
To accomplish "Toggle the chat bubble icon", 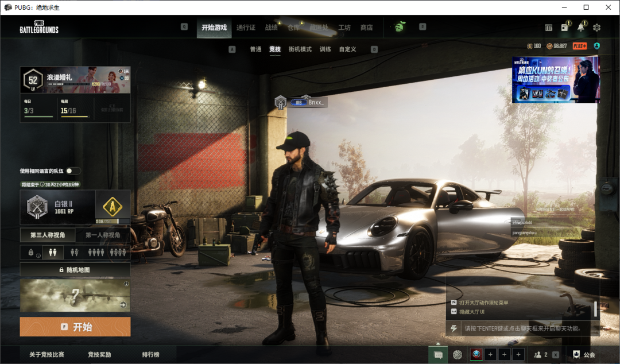I will [x=438, y=354].
